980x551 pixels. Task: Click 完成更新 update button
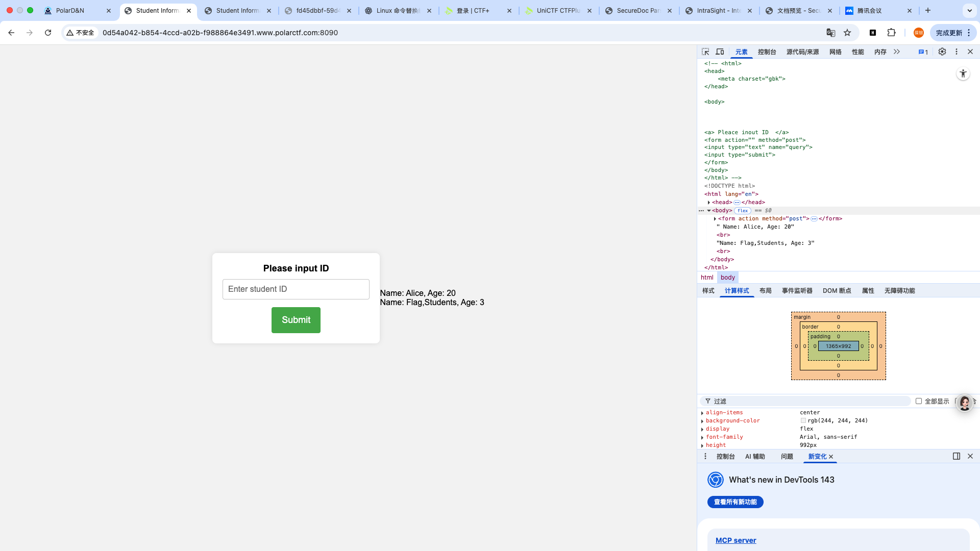(952, 33)
